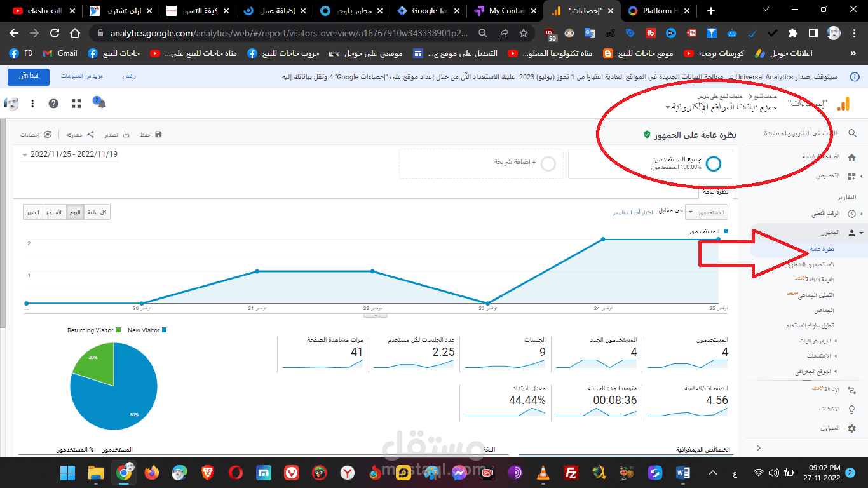The height and width of the screenshot is (488, 868).
Task: Open the Google apps grid
Action: [76, 104]
